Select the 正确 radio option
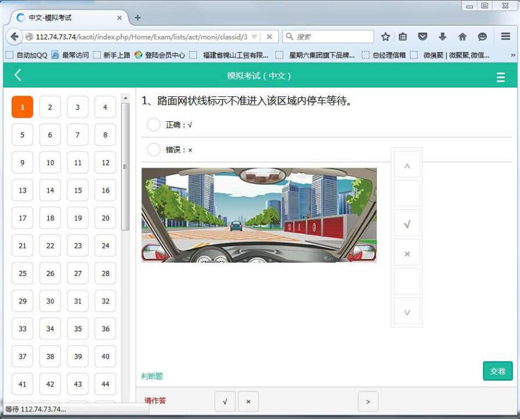Image resolution: width=520 pixels, height=420 pixels. pos(154,125)
